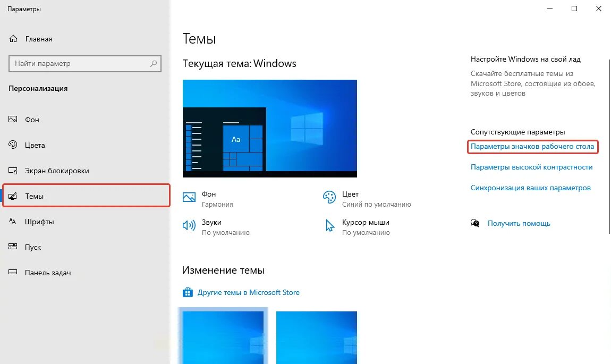Click the current Windows theme preview image
Viewport: 611px width, 364px height.
click(270, 129)
